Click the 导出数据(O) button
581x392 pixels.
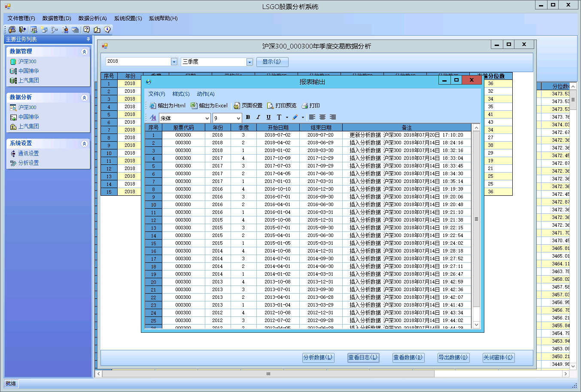(x=453, y=357)
